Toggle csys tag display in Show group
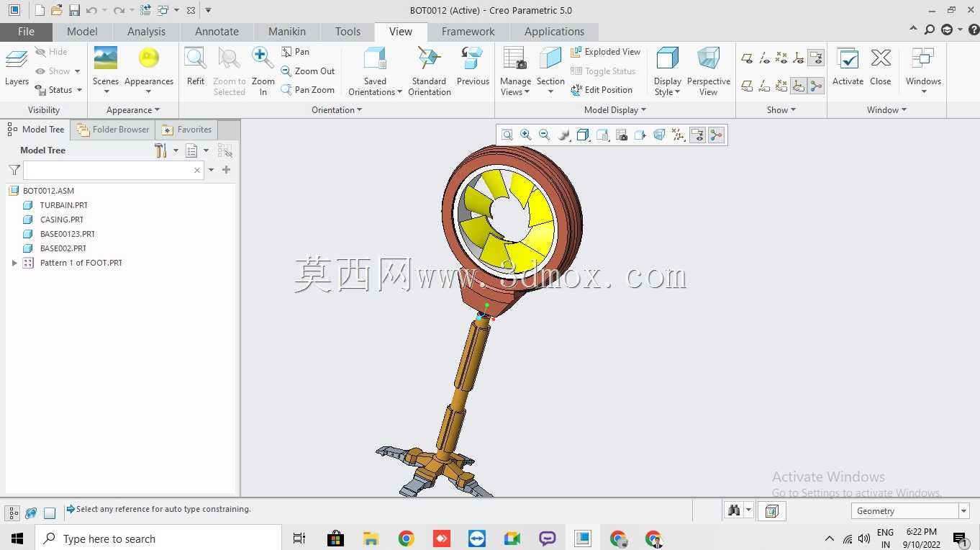Viewport: 980px width, 550px height. pyautogui.click(x=799, y=86)
